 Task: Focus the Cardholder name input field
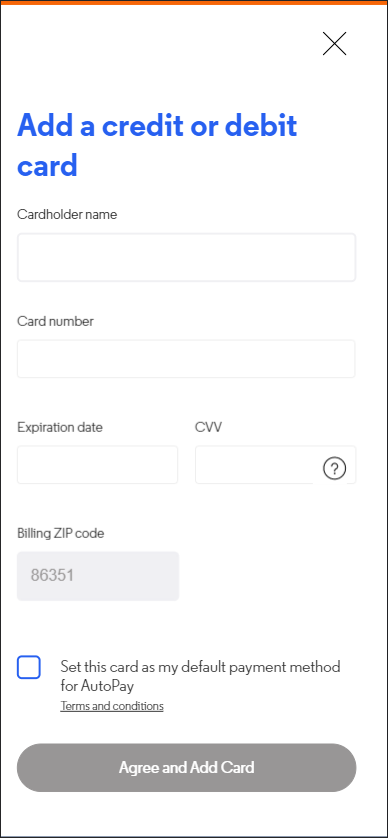pyautogui.click(x=187, y=257)
